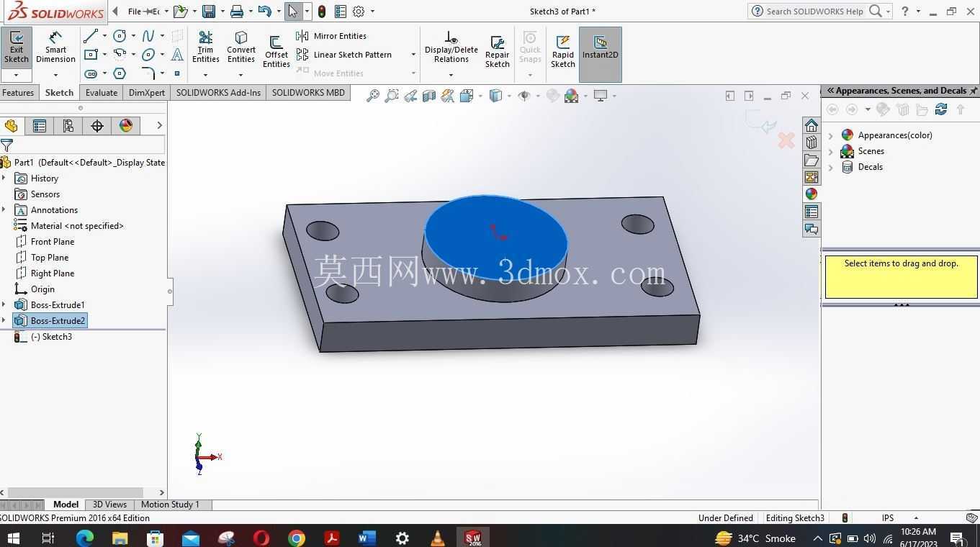
Task: Click the Search SOLIDWORKS Help field
Action: point(814,12)
